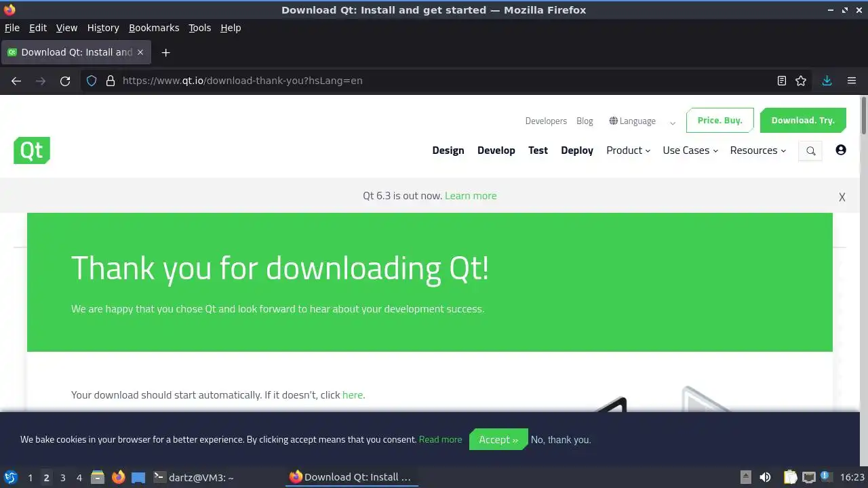Open the clipboard manager tray icon

[790, 477]
